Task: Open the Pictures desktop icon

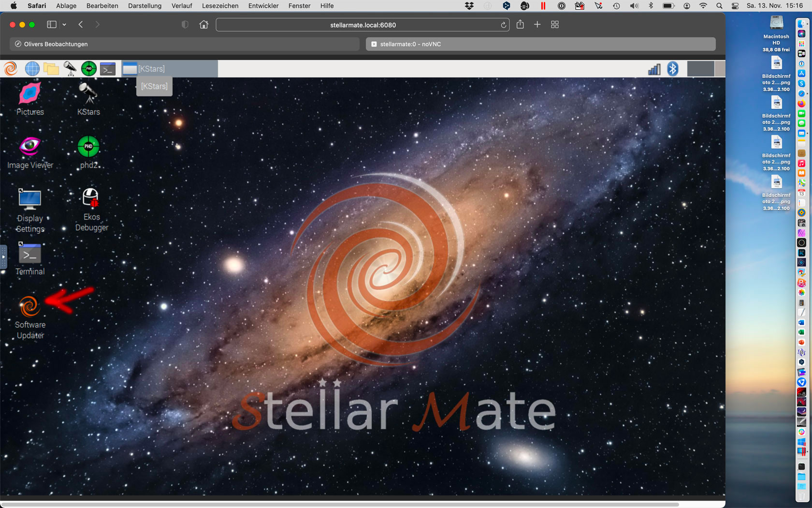Action: 30,99
